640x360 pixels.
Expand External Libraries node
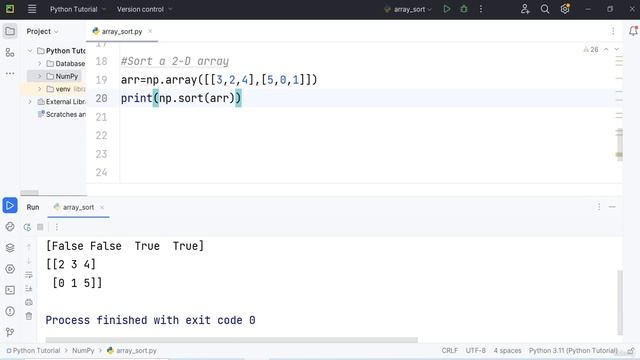coord(30,102)
